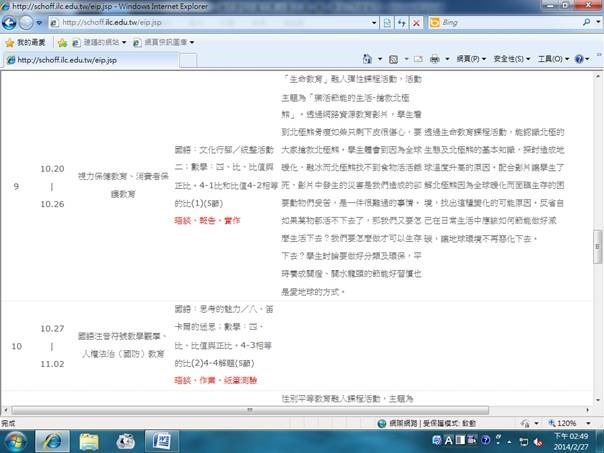Open 我的最愛 favorites panel
This screenshot has height=453, width=604.
coord(25,42)
